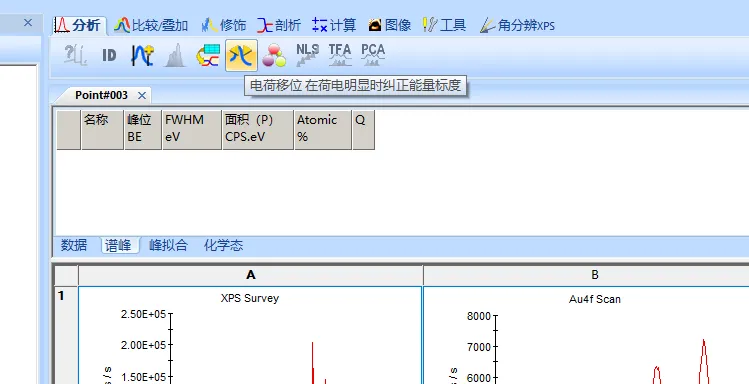Click the FWHM eV column header
This screenshot has height=384, width=749.
point(192,130)
